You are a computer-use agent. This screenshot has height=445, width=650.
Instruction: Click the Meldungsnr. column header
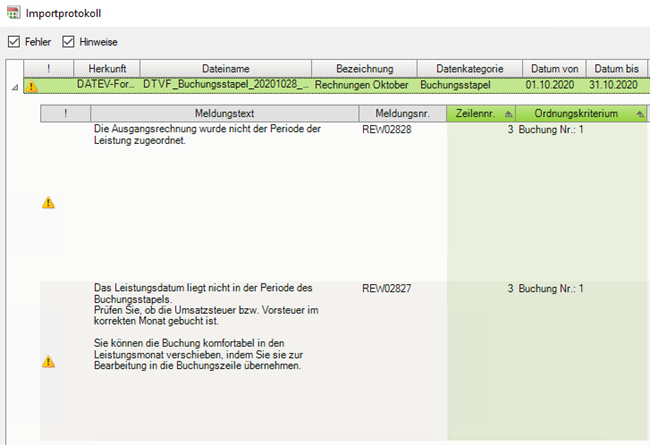tap(402, 114)
